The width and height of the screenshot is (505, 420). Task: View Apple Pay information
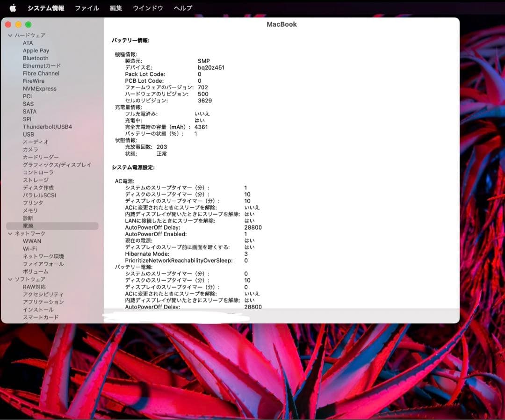tap(36, 50)
